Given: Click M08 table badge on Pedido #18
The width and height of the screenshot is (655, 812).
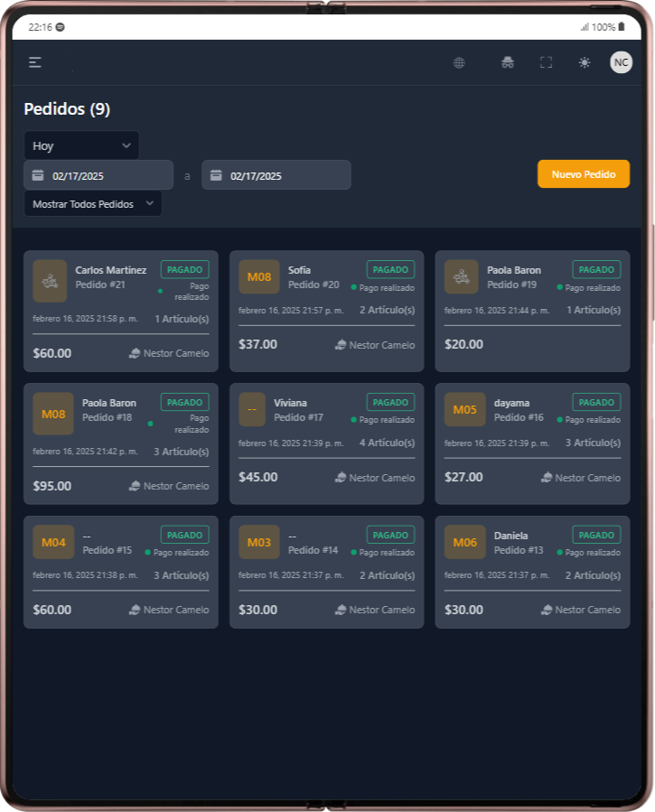Looking at the screenshot, I should pyautogui.click(x=53, y=414).
